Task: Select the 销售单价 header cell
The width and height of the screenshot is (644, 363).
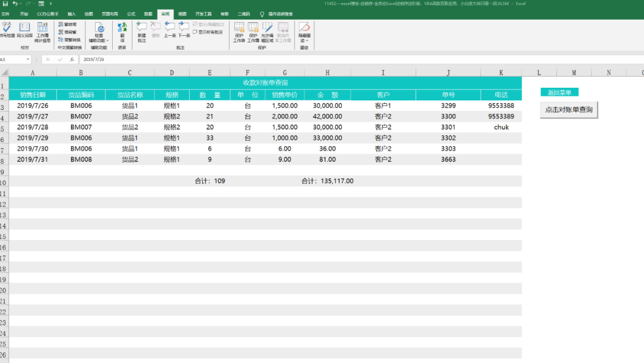Action: (x=284, y=95)
